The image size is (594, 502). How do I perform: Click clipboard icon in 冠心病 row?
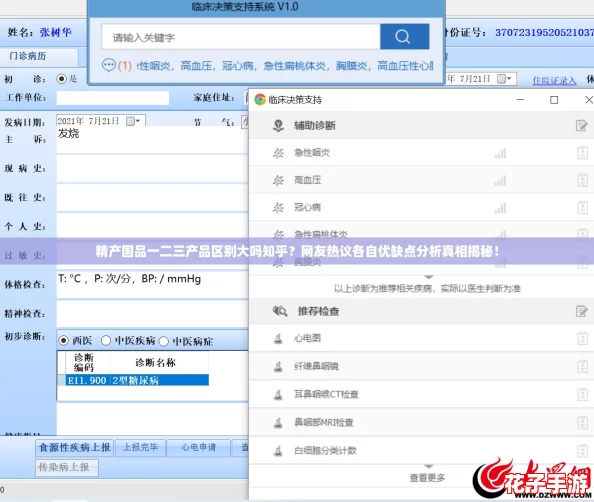pyautogui.click(x=582, y=207)
